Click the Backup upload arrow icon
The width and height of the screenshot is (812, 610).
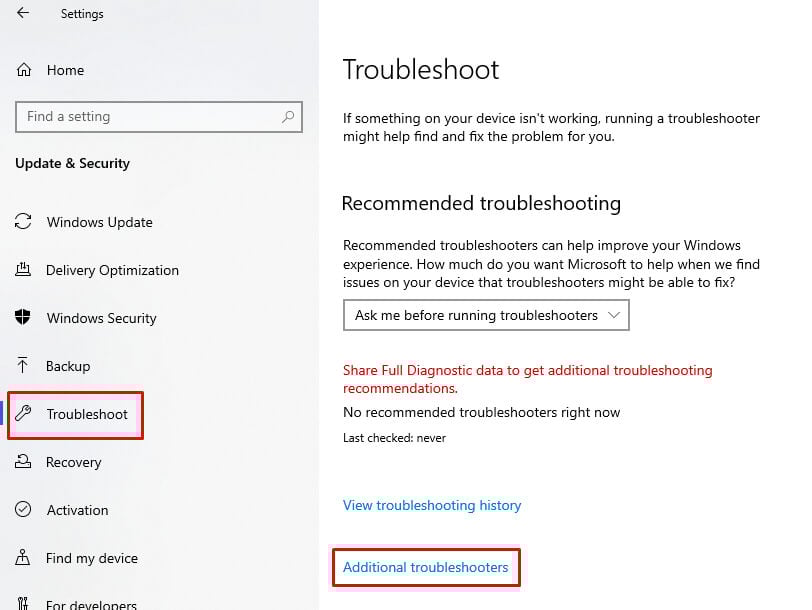pos(24,366)
